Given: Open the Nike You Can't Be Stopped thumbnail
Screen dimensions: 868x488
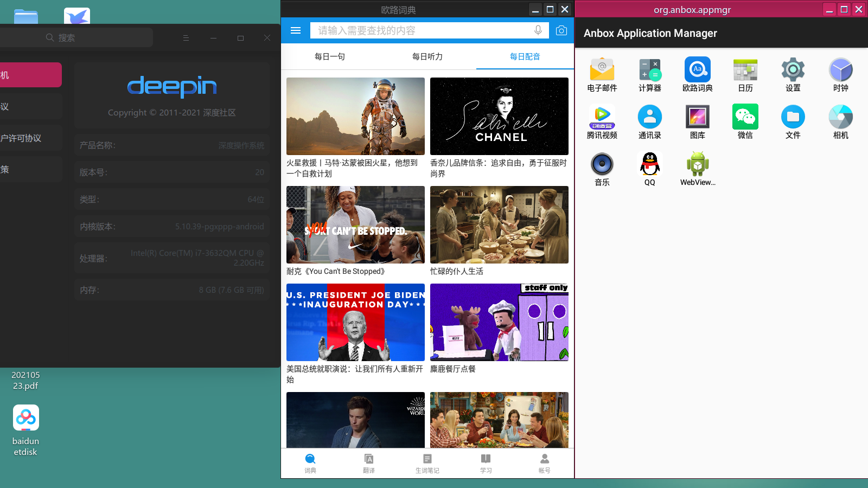Looking at the screenshot, I should (x=355, y=224).
